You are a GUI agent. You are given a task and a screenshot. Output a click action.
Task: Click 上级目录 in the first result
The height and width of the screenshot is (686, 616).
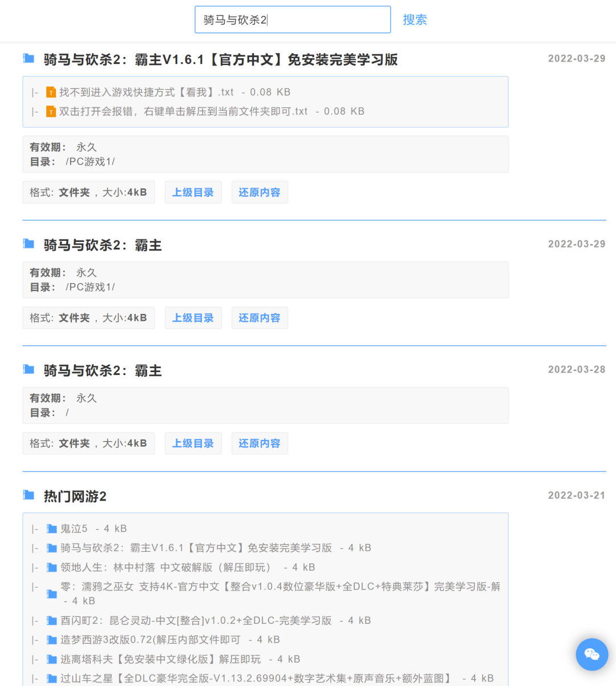click(x=193, y=192)
